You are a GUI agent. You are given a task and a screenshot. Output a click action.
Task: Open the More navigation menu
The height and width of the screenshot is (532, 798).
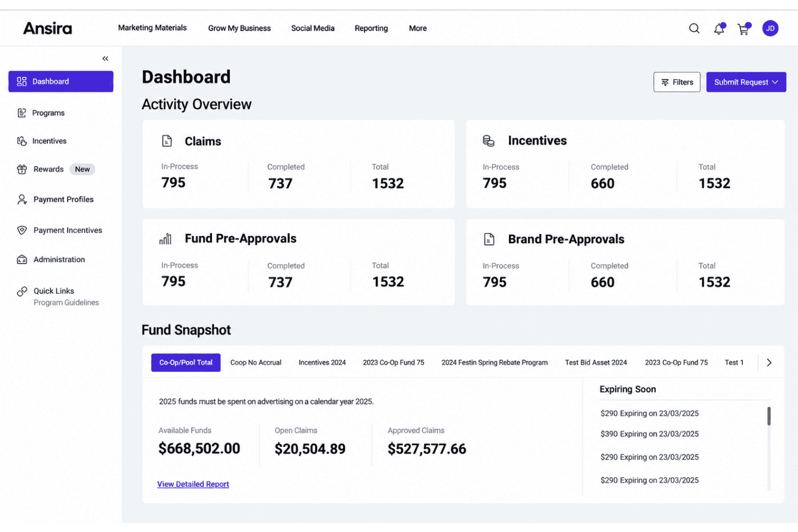(418, 28)
